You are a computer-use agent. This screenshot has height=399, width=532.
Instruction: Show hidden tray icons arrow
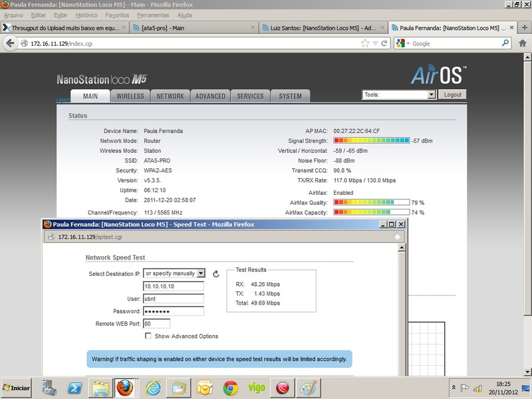tap(454, 387)
